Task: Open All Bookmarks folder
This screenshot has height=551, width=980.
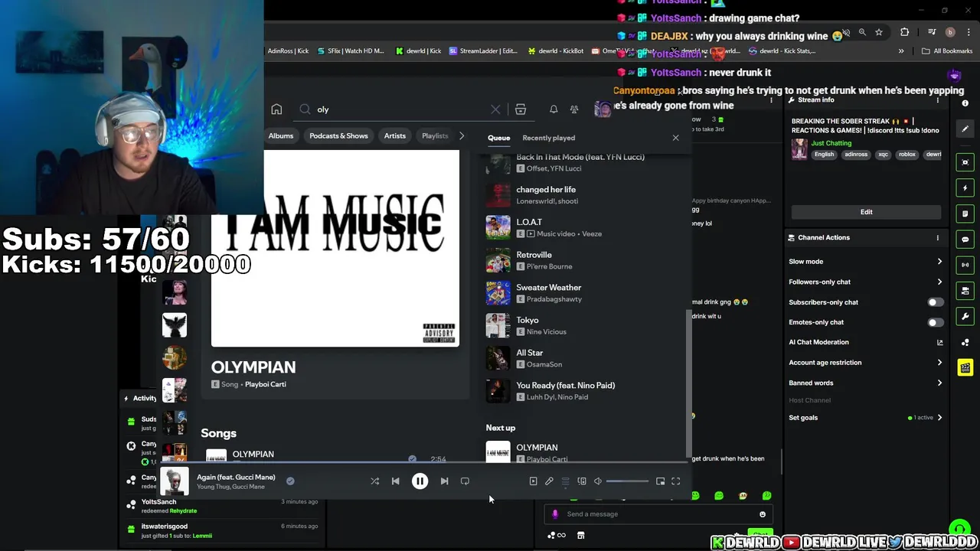Action: coord(947,51)
